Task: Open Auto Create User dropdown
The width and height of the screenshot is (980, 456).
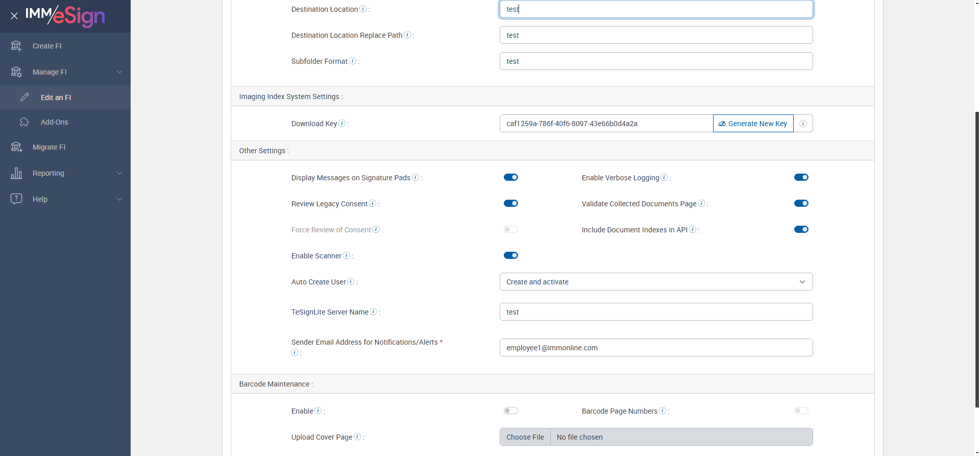Action: pyautogui.click(x=656, y=282)
